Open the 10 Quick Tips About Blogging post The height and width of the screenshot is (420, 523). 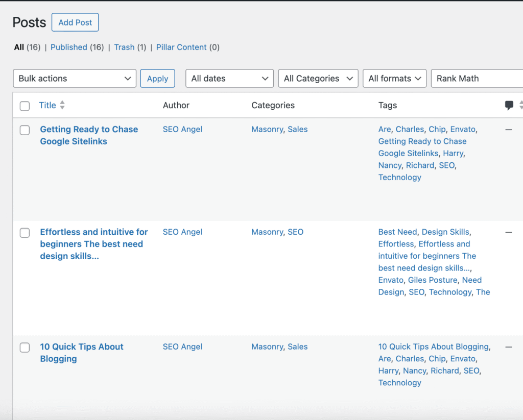click(x=82, y=353)
